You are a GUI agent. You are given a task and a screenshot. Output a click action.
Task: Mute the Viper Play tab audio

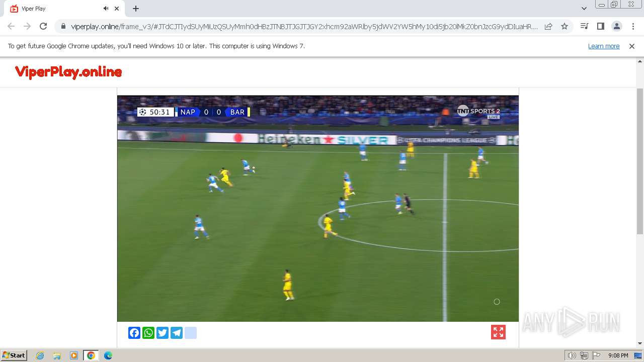click(x=106, y=9)
